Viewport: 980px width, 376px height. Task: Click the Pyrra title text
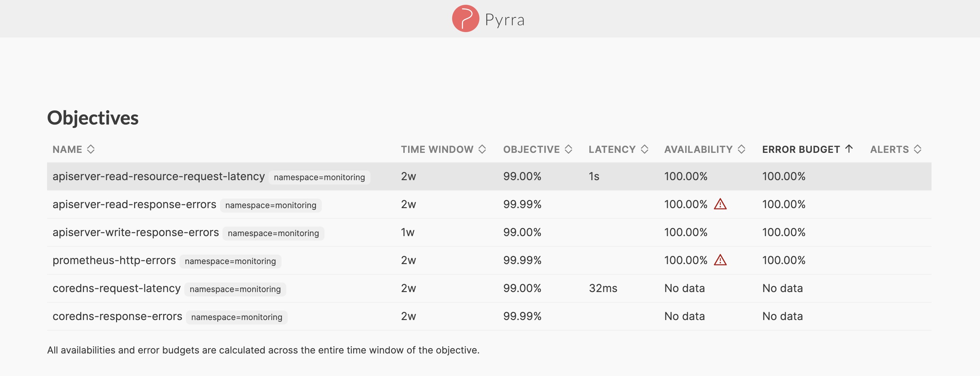(x=504, y=19)
